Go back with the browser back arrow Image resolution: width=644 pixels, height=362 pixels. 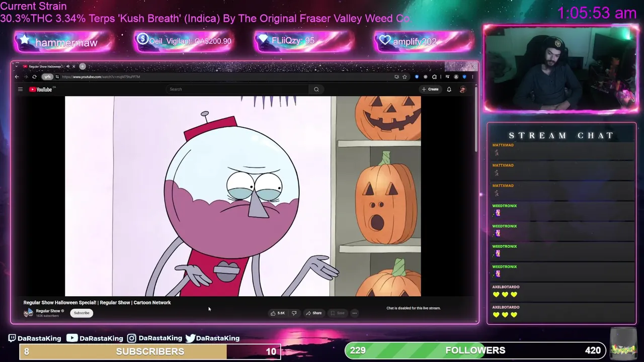pos(17,77)
